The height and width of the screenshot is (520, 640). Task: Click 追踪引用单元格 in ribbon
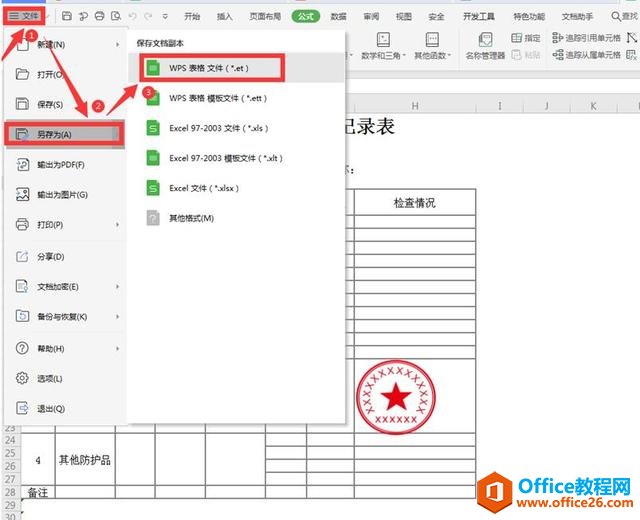[586, 38]
